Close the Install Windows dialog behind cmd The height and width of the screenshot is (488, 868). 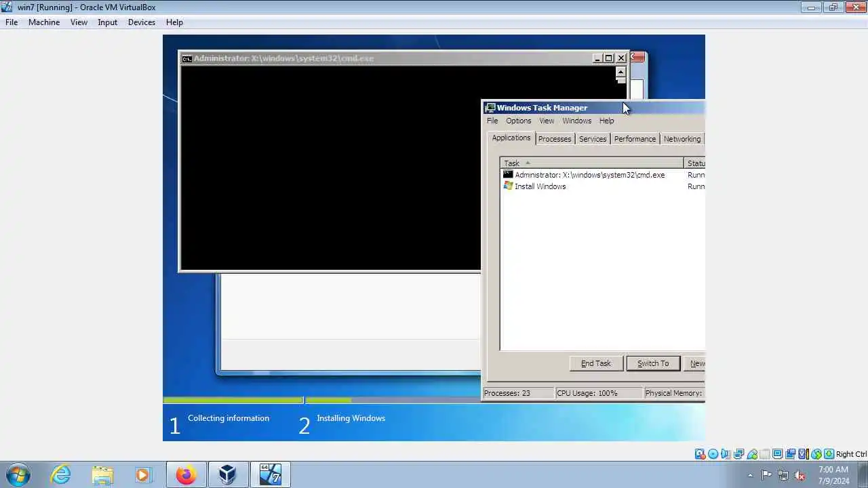pos(637,57)
